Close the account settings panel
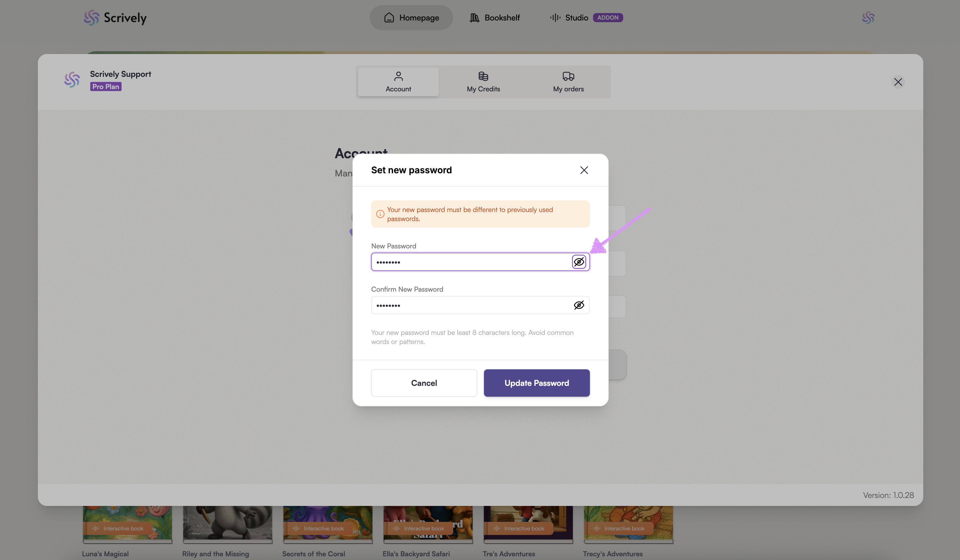The height and width of the screenshot is (560, 960). pyautogui.click(x=898, y=82)
